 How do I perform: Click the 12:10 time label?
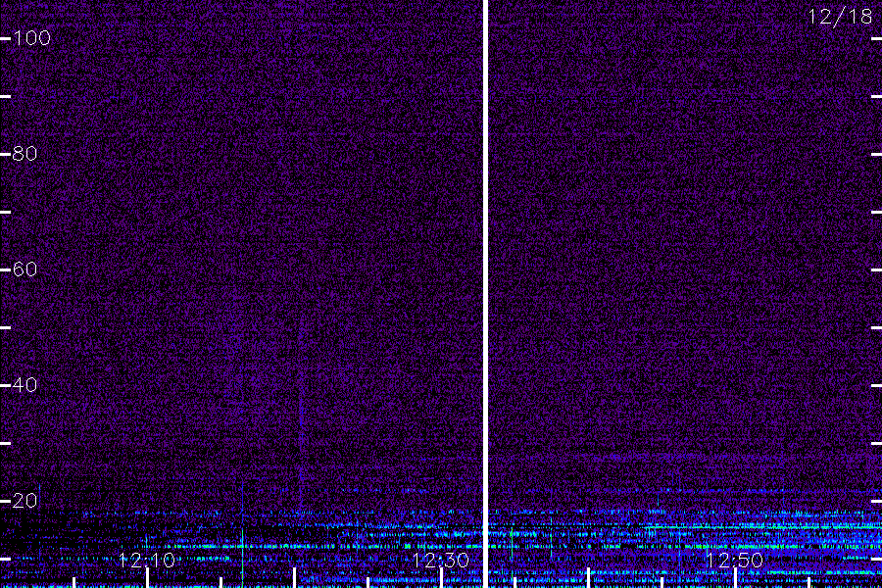147,560
